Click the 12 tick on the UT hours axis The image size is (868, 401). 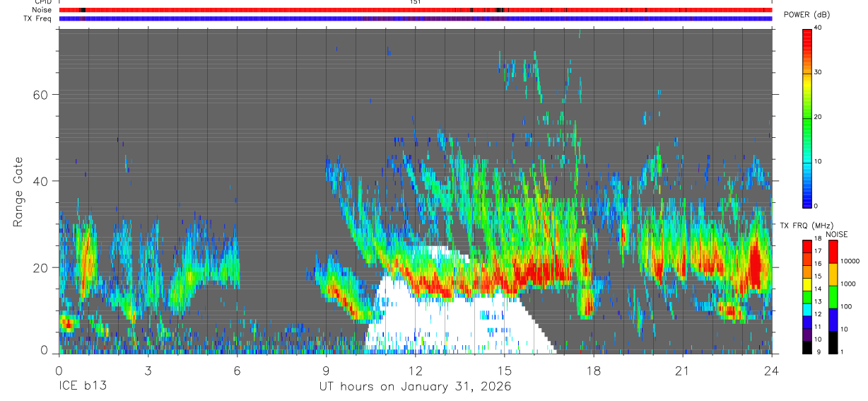click(415, 370)
